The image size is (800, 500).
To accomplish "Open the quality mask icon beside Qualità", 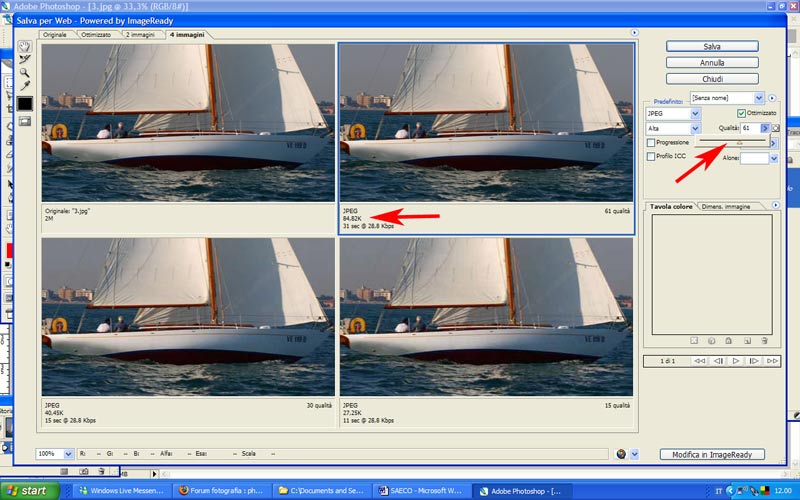I will click(x=776, y=128).
